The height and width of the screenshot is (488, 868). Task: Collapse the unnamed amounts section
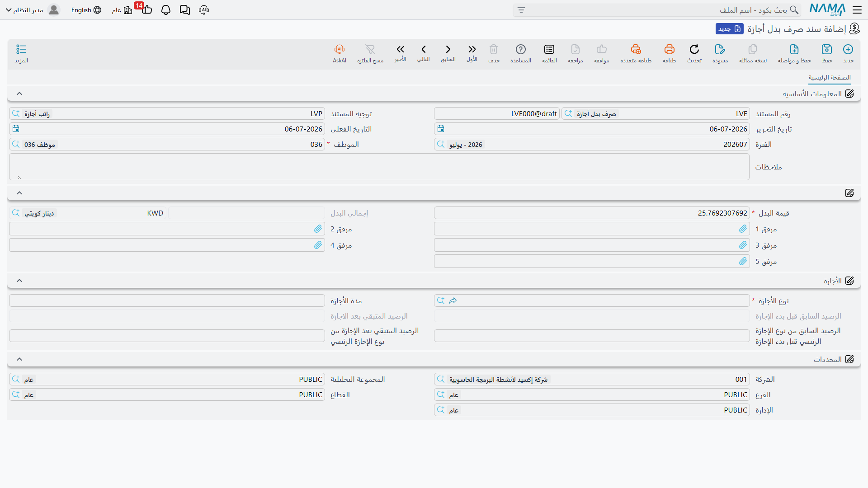point(19,193)
